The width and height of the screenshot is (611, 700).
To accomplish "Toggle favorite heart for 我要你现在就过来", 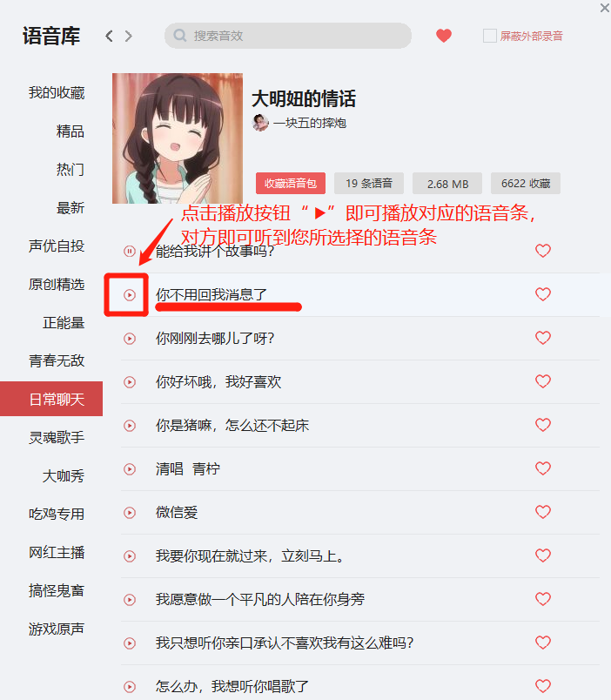I will pos(543,555).
